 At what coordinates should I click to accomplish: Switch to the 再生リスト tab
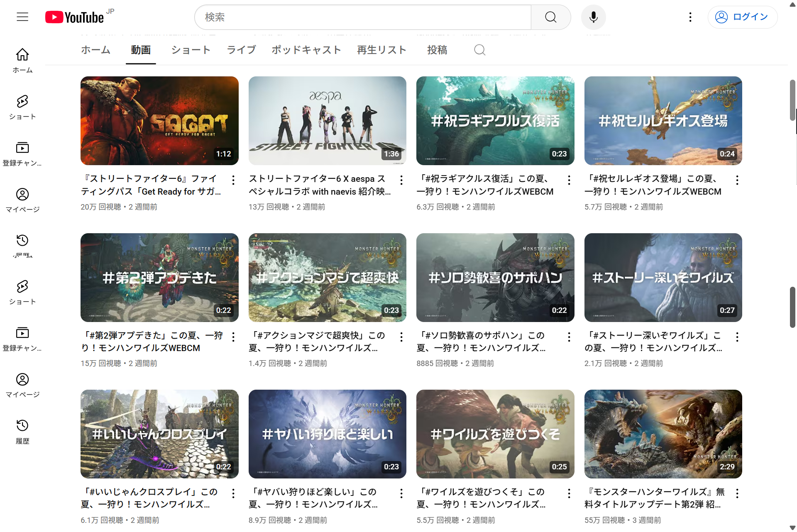point(381,50)
